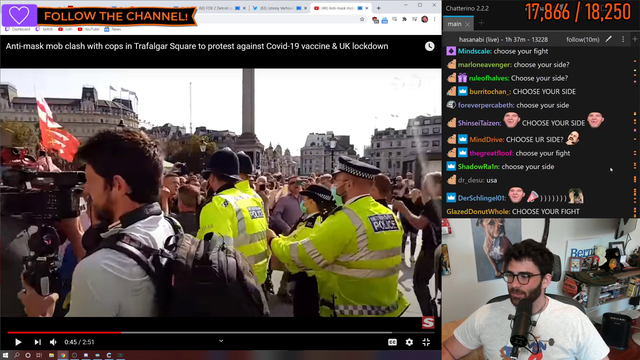Image resolution: width=640 pixels, height=360 pixels.
Task: Open a new Chrome tab
Action: [x=378, y=8]
